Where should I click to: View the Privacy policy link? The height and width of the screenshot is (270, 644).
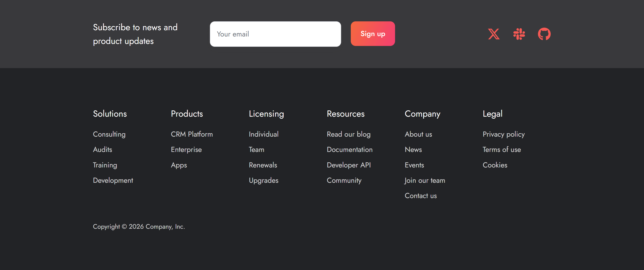click(504, 134)
